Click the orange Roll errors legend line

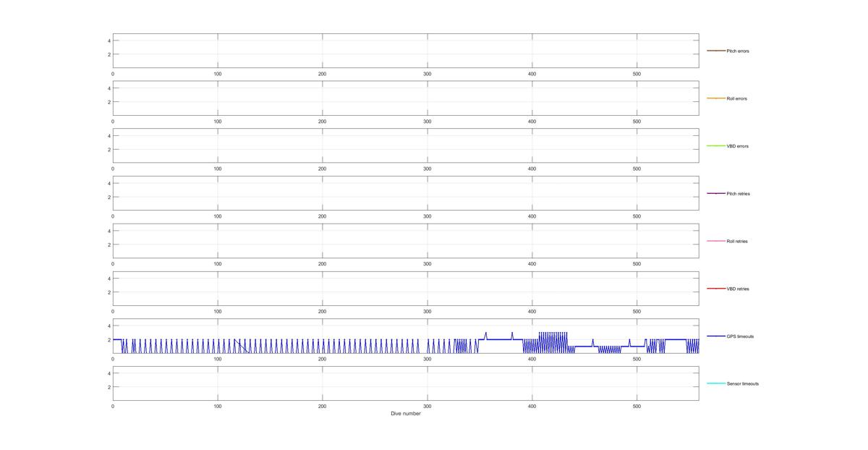[x=715, y=98]
